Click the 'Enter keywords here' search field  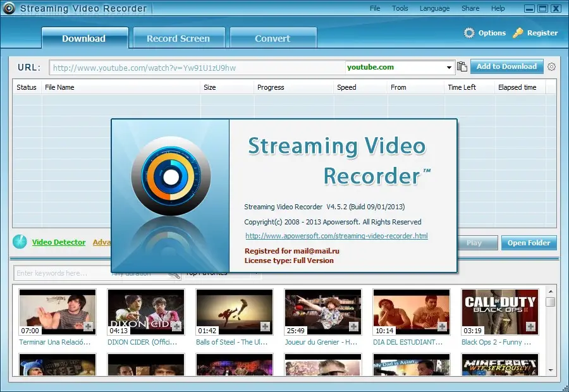tap(62, 273)
